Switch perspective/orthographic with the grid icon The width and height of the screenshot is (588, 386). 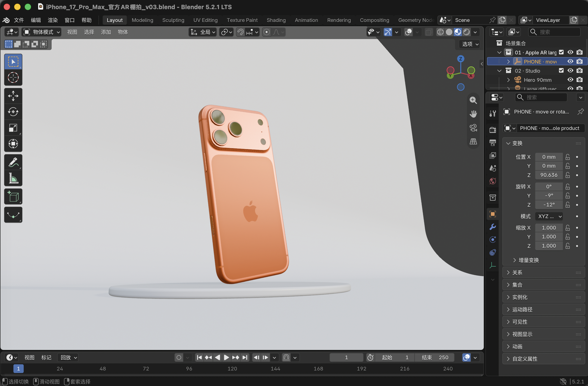pos(473,142)
